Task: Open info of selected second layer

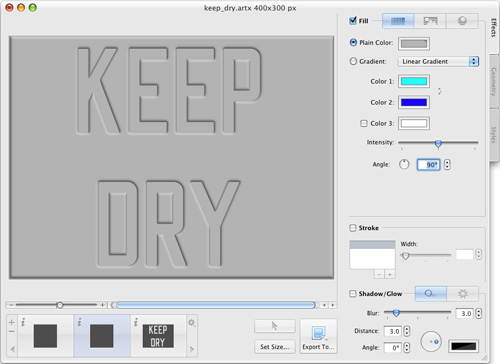Action: coord(79,322)
